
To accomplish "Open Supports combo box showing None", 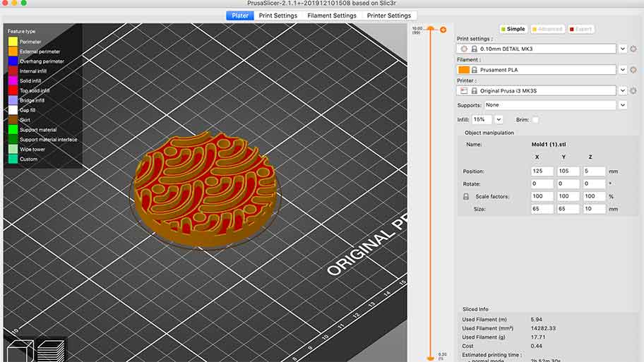I will 550,105.
